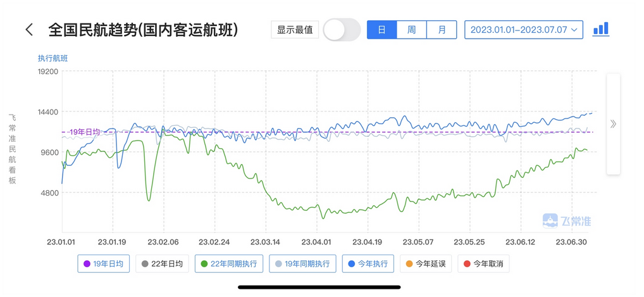This screenshot has height=297, width=644.
Task: Select the 日 daily tab
Action: [381, 30]
